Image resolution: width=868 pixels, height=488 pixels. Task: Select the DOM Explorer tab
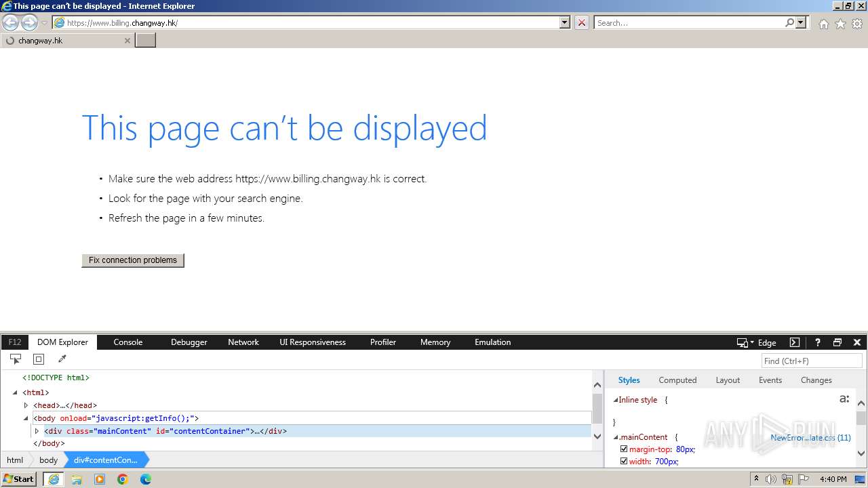[x=62, y=342]
